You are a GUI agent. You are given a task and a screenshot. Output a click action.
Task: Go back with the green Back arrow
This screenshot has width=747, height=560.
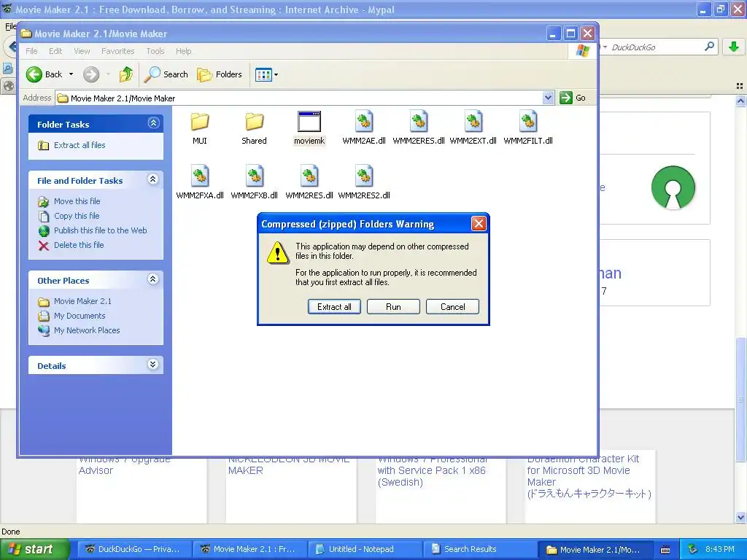tap(34, 74)
